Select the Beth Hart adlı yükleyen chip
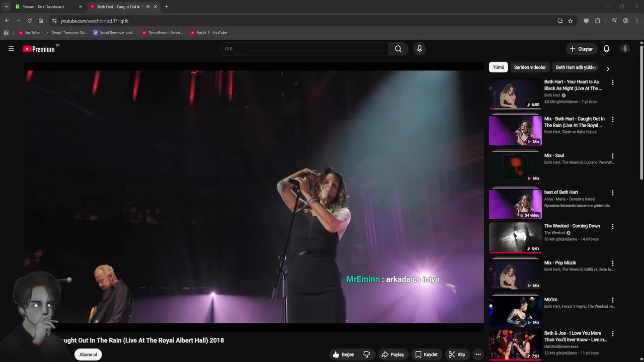This screenshot has height=362, width=644. click(576, 67)
